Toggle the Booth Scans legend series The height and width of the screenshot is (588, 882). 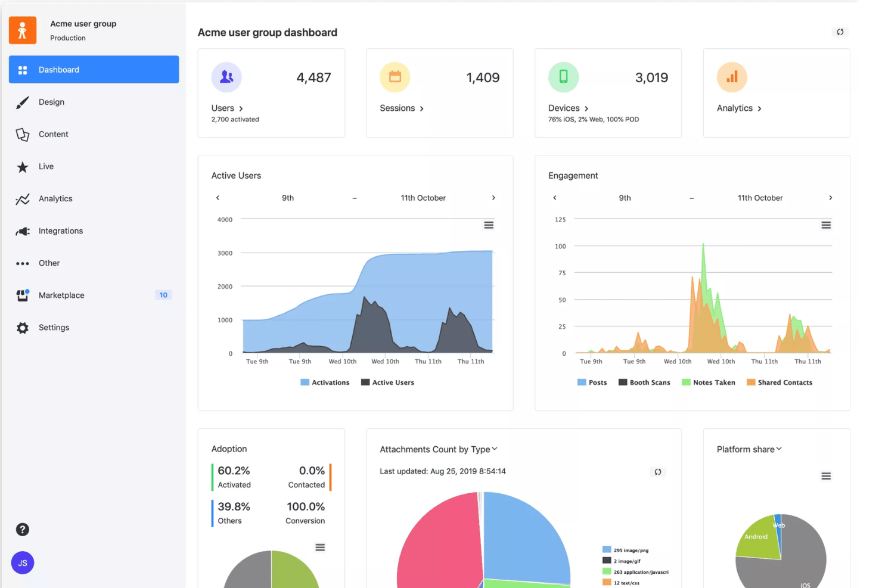644,382
